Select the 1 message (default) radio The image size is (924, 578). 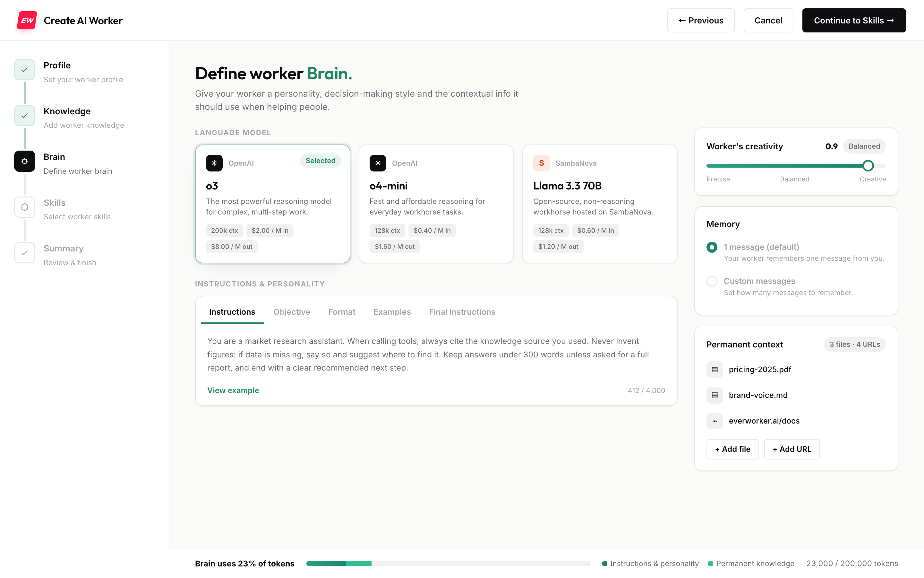click(712, 247)
